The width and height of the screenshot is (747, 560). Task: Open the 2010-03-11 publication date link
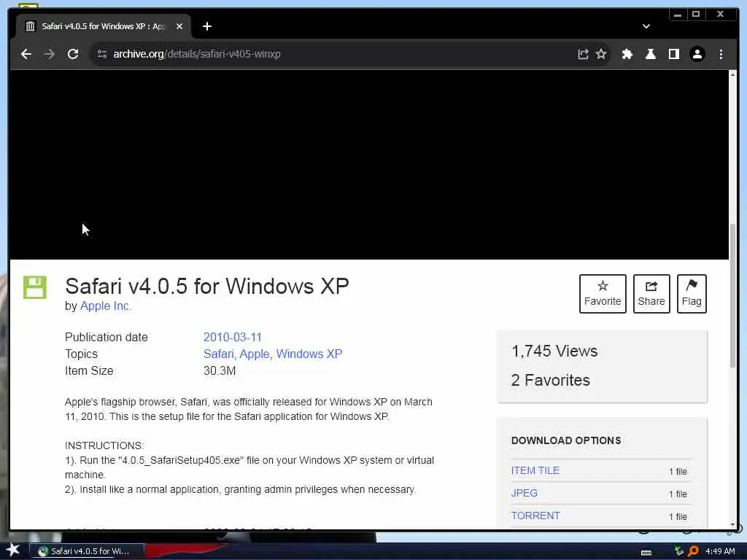point(233,337)
